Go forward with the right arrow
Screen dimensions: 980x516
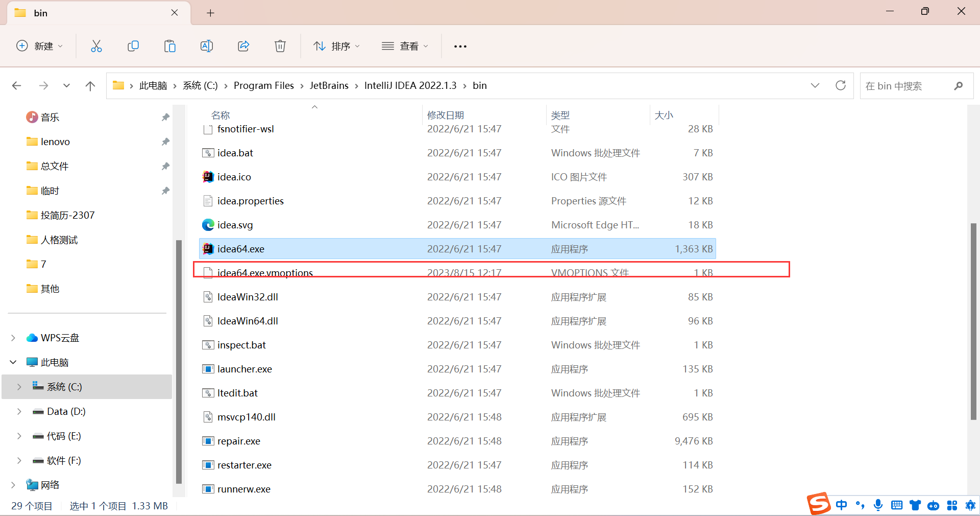[x=43, y=86]
